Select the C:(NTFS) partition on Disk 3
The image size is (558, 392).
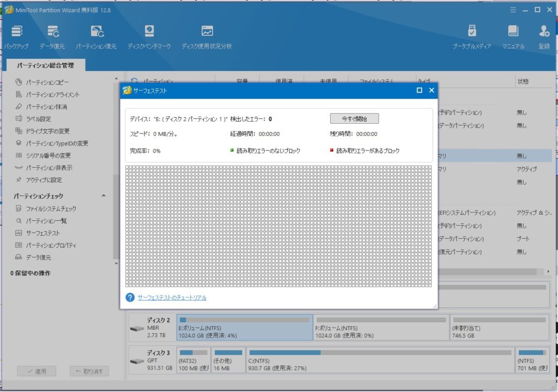(380, 361)
